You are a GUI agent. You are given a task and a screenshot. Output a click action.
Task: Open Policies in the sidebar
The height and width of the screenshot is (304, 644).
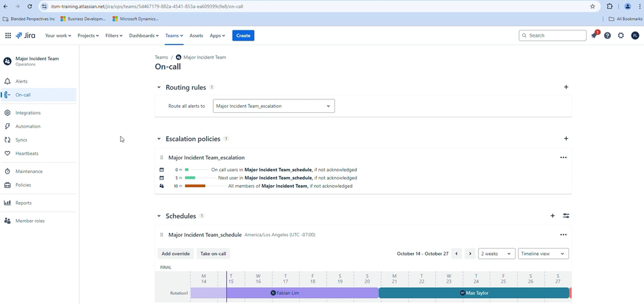pos(38,185)
